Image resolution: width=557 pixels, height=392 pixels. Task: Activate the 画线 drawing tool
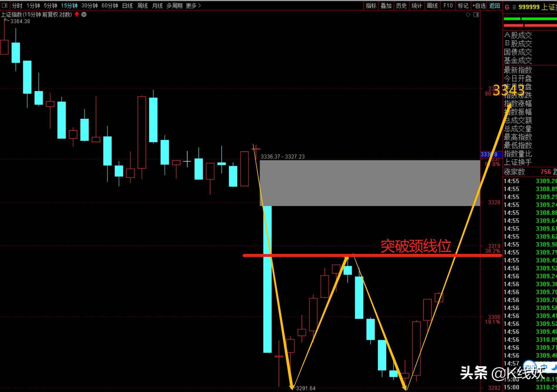pos(432,6)
